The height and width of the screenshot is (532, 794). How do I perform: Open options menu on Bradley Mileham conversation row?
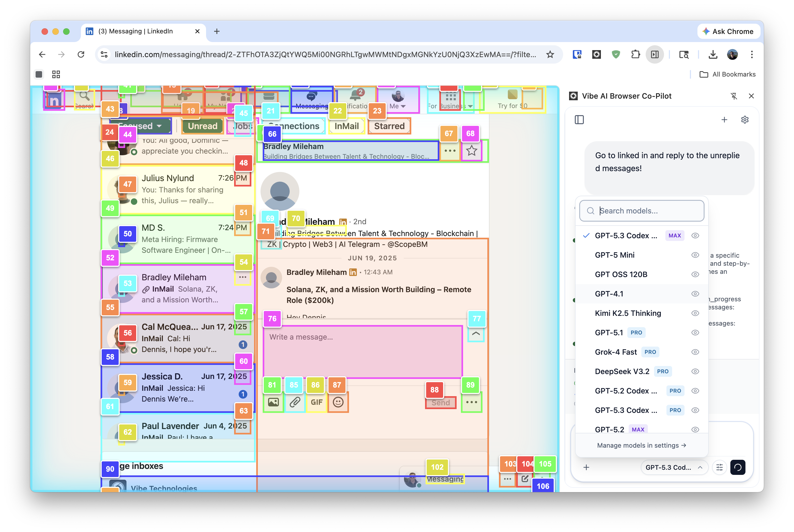(x=242, y=277)
